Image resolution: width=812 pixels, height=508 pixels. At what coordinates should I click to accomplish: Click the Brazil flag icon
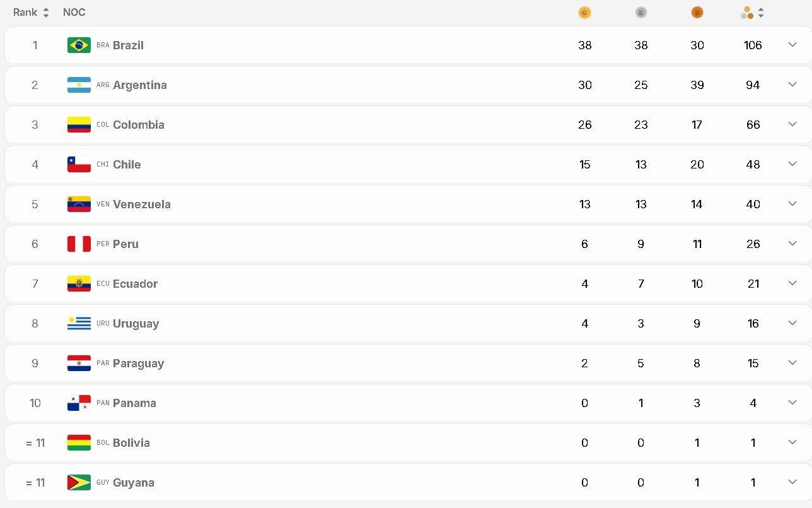[79, 45]
